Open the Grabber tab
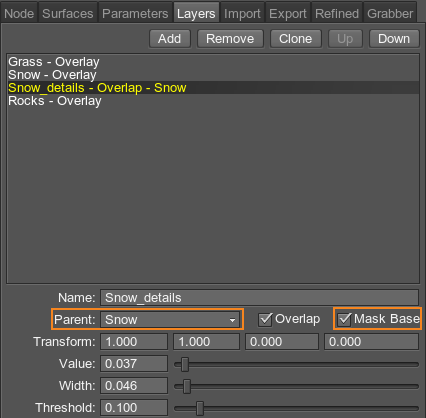 tap(390, 13)
